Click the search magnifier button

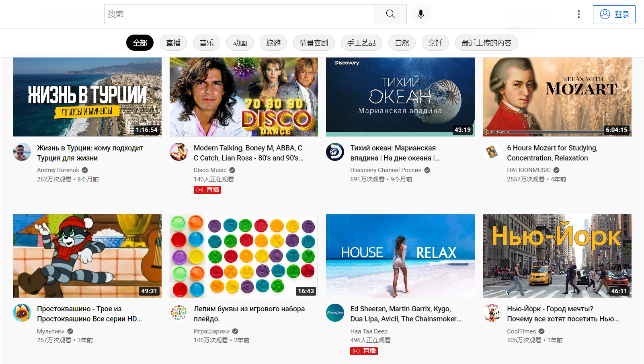390,14
